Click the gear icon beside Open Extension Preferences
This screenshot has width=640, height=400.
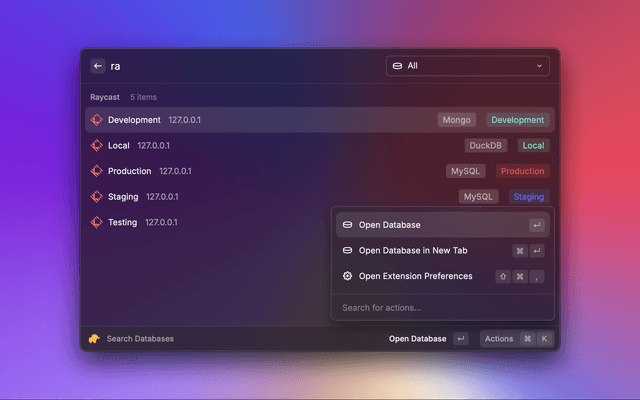click(347, 276)
